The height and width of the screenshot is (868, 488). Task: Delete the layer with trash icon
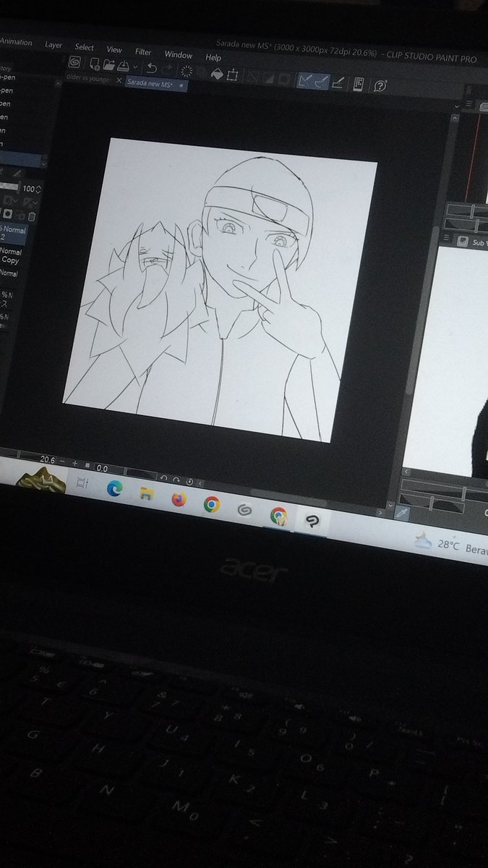(x=32, y=216)
